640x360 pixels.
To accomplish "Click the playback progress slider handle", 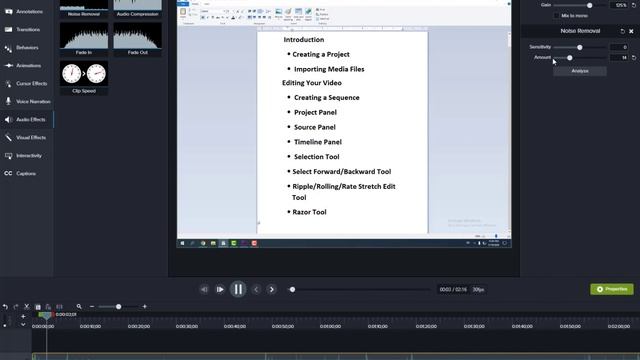I will coord(292,289).
